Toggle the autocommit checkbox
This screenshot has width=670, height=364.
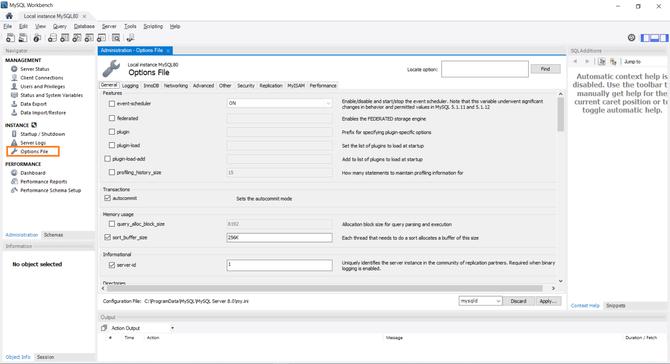tap(108, 198)
